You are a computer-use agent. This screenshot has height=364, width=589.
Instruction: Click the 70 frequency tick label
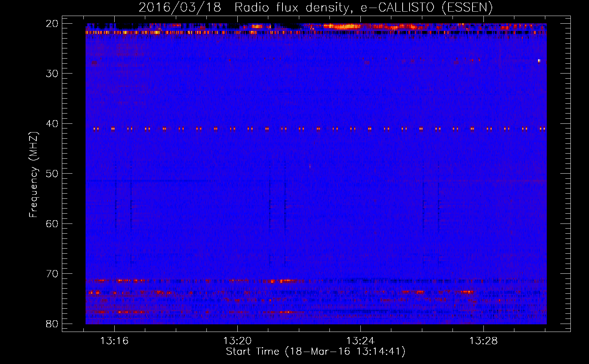click(52, 274)
